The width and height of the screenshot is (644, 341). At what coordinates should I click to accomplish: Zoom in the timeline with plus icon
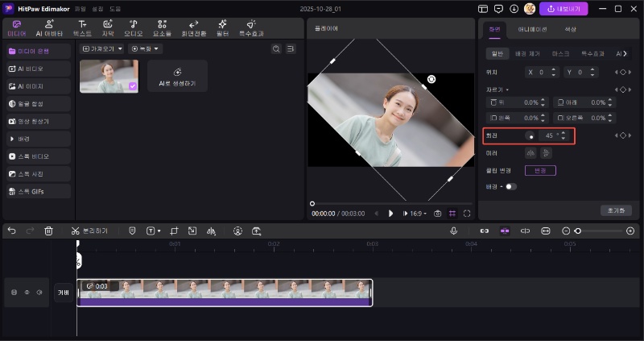tap(630, 231)
